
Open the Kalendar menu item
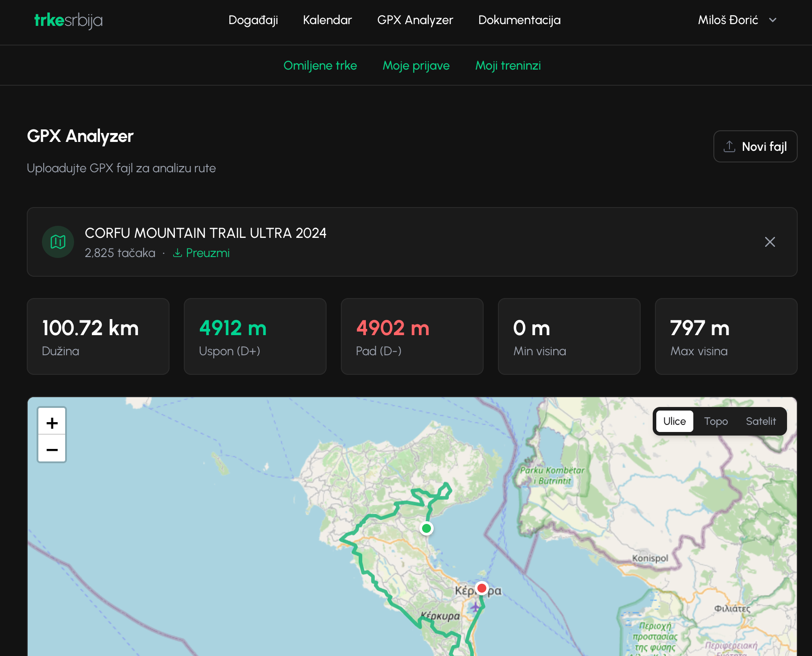pyautogui.click(x=327, y=20)
